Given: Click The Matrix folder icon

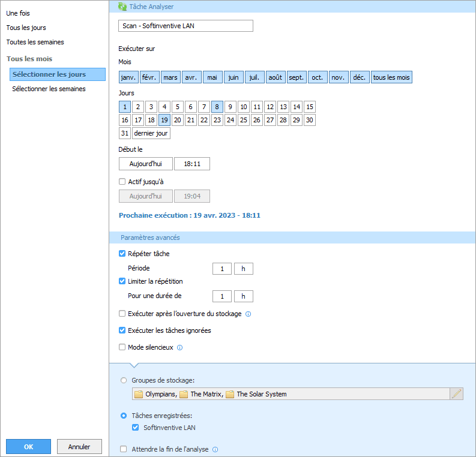Looking at the screenshot, I should coord(184,394).
